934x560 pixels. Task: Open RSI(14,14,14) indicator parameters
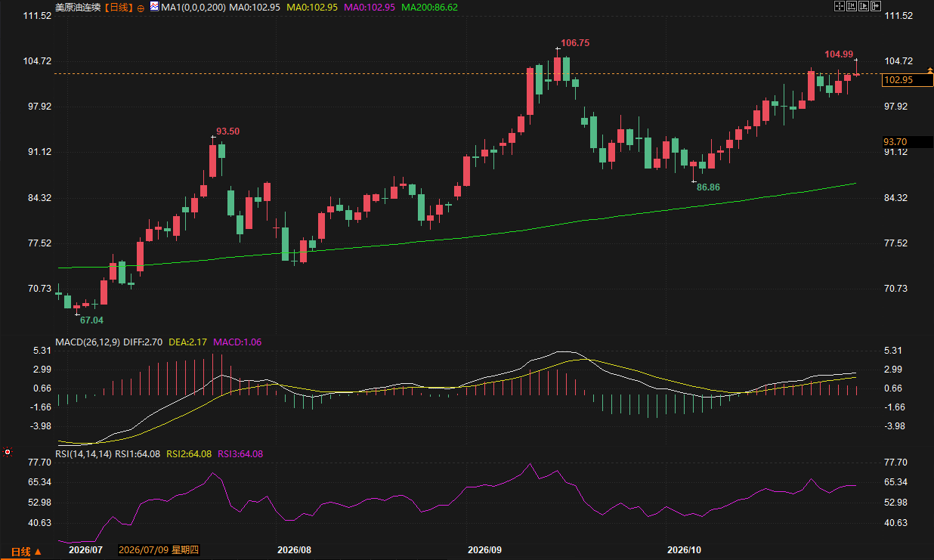pos(84,454)
